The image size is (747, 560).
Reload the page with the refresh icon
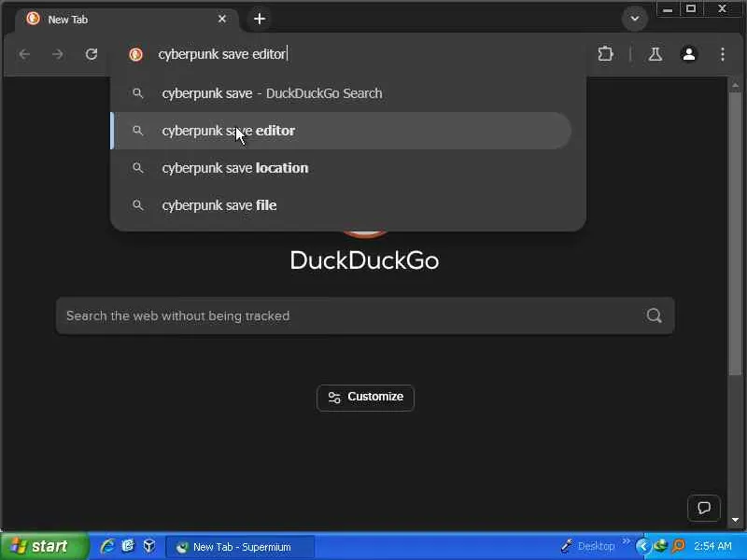92,54
